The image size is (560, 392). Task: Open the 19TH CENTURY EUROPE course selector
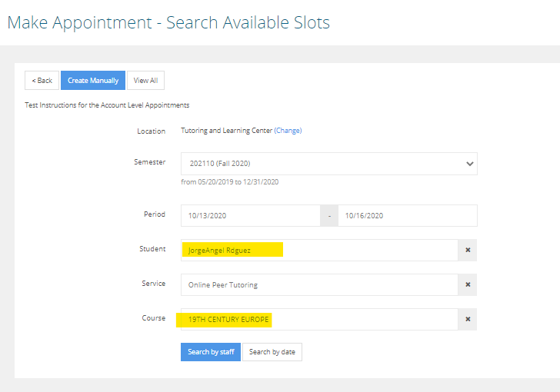click(x=318, y=320)
